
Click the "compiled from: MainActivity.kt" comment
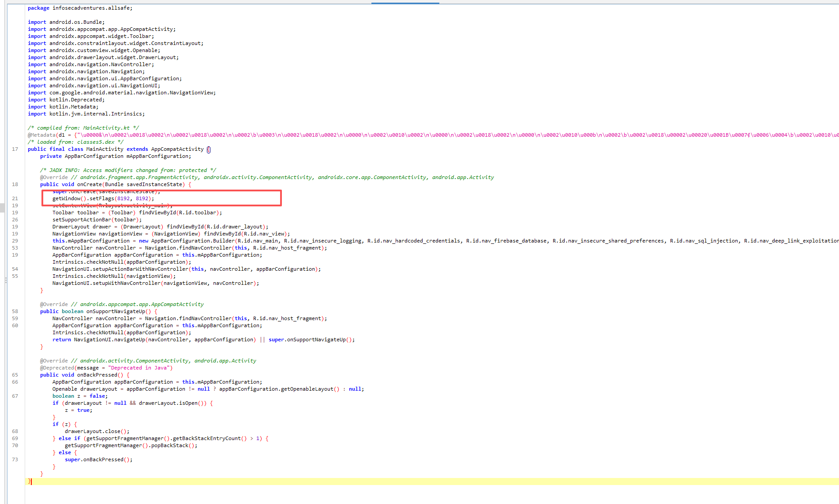[83, 128]
